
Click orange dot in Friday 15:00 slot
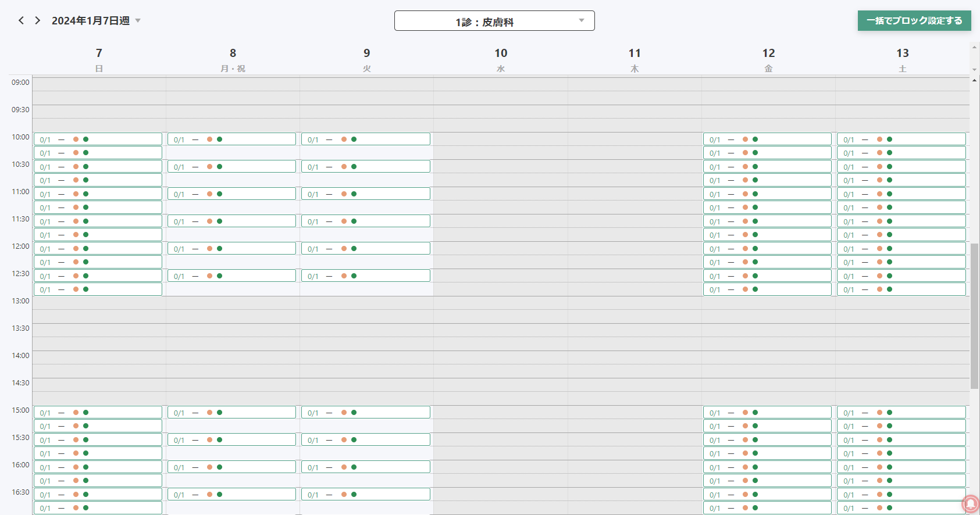coord(745,412)
